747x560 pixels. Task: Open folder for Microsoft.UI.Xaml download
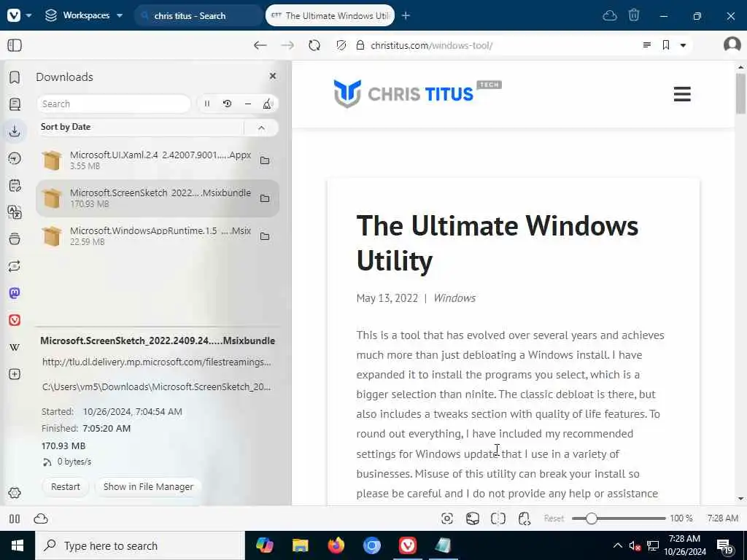(265, 160)
